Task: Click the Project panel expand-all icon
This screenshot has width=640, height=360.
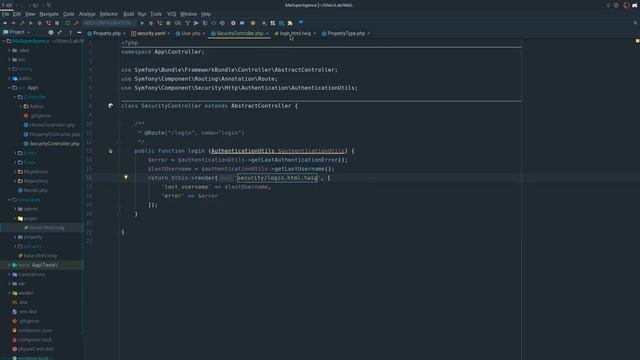Action: [60, 32]
